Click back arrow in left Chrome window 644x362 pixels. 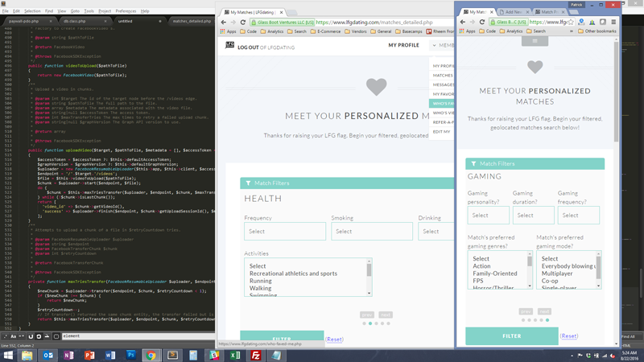tap(224, 23)
